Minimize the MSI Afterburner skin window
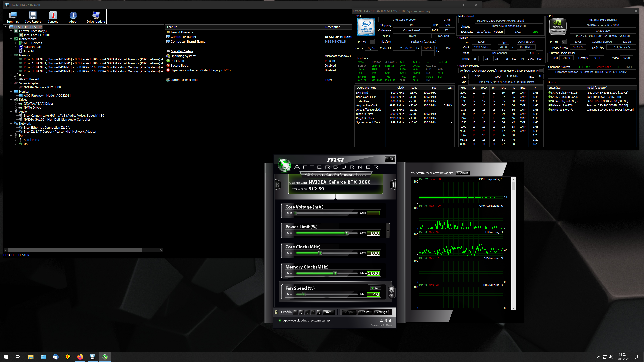 pos(387,159)
